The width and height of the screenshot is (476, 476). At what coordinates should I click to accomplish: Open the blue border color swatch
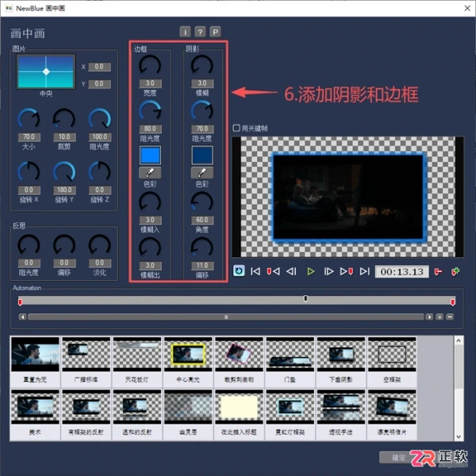pyautogui.click(x=150, y=155)
